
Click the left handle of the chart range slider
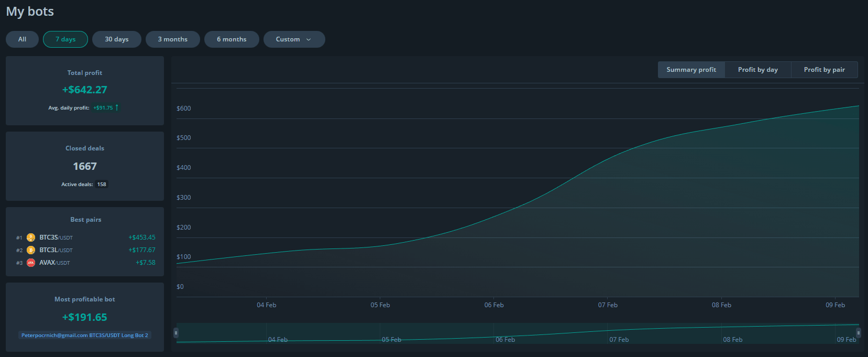176,333
